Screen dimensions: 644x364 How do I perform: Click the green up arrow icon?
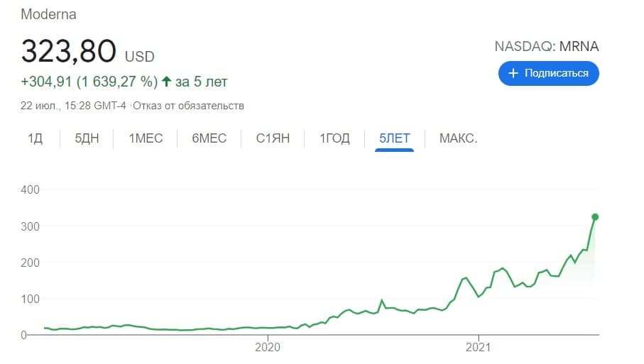(167, 82)
